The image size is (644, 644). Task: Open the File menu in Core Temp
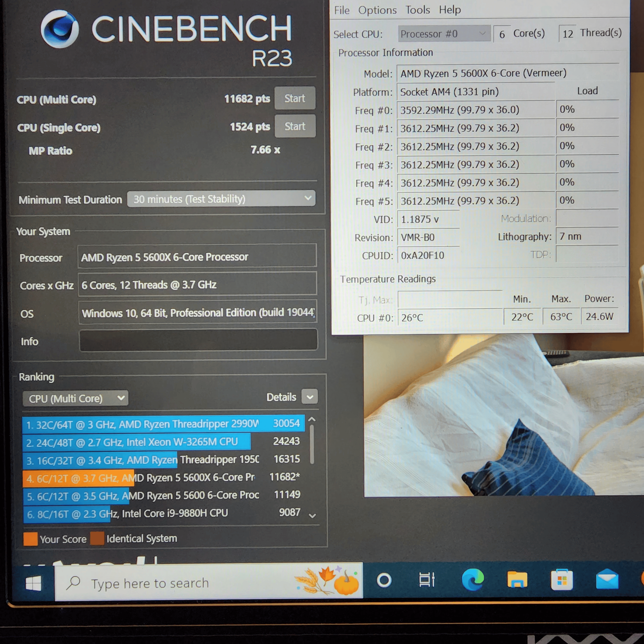pyautogui.click(x=342, y=10)
